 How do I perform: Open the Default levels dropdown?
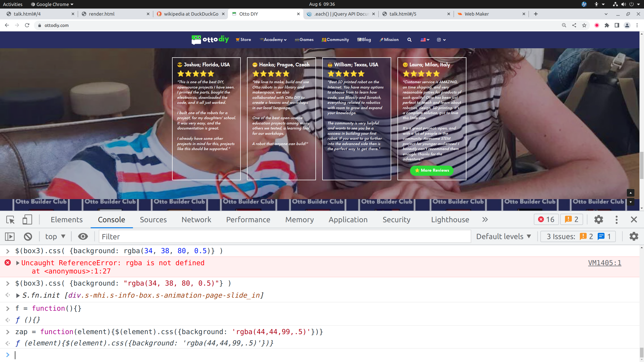tap(504, 237)
